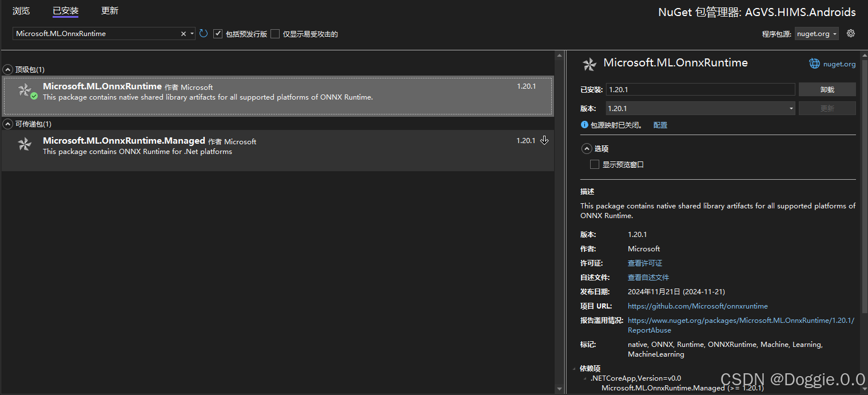Click package icon in details header
Screen dimensions: 868x395
[x=589, y=64]
